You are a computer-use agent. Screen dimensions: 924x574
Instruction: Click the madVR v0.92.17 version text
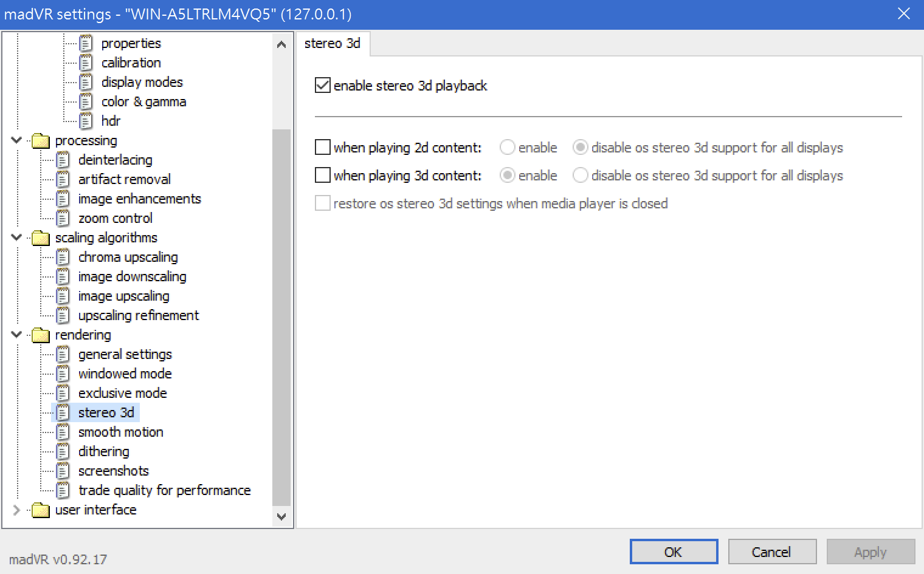pyautogui.click(x=58, y=559)
